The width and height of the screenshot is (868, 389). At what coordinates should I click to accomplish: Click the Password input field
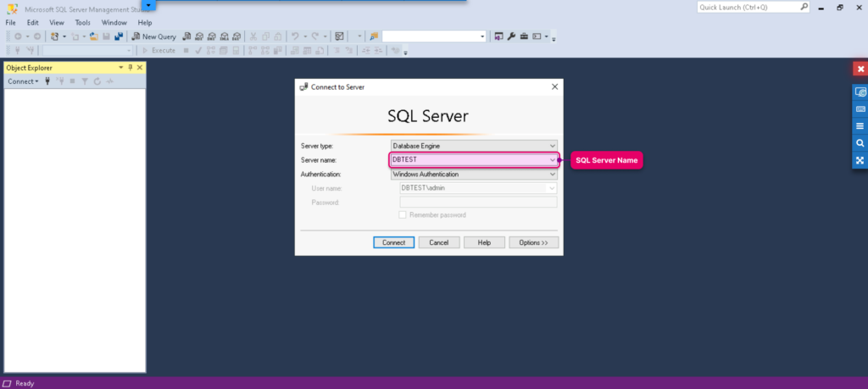coord(478,203)
